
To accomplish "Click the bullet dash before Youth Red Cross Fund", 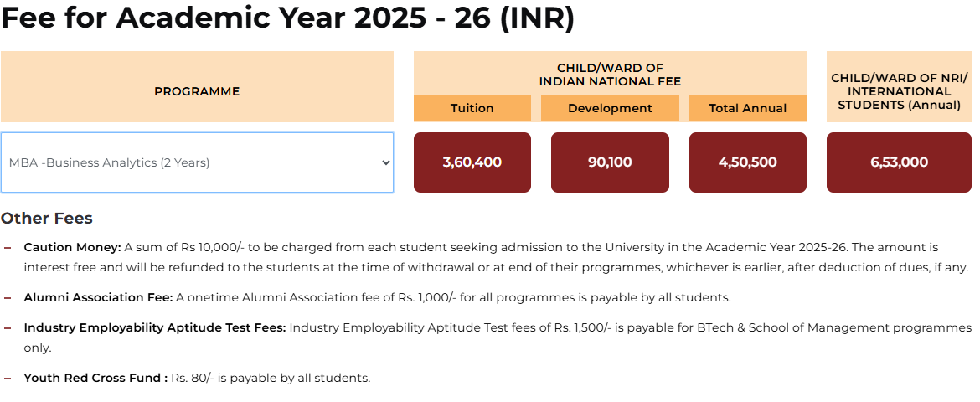I will click(x=8, y=378).
